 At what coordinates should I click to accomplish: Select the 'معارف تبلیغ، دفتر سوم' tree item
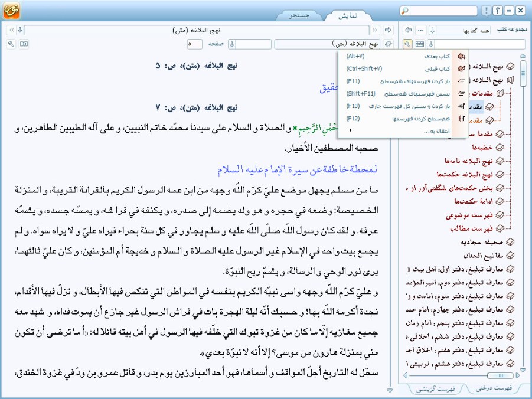pos(455,296)
